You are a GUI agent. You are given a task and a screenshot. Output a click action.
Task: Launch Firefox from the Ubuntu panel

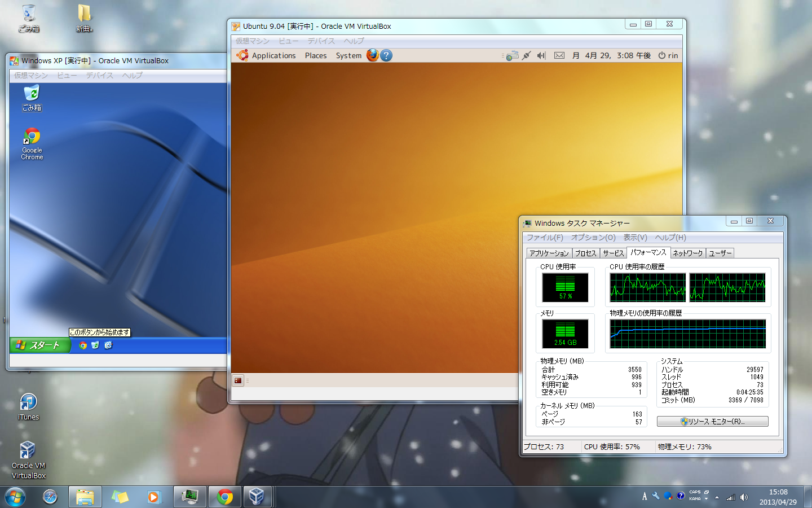pyautogui.click(x=372, y=55)
